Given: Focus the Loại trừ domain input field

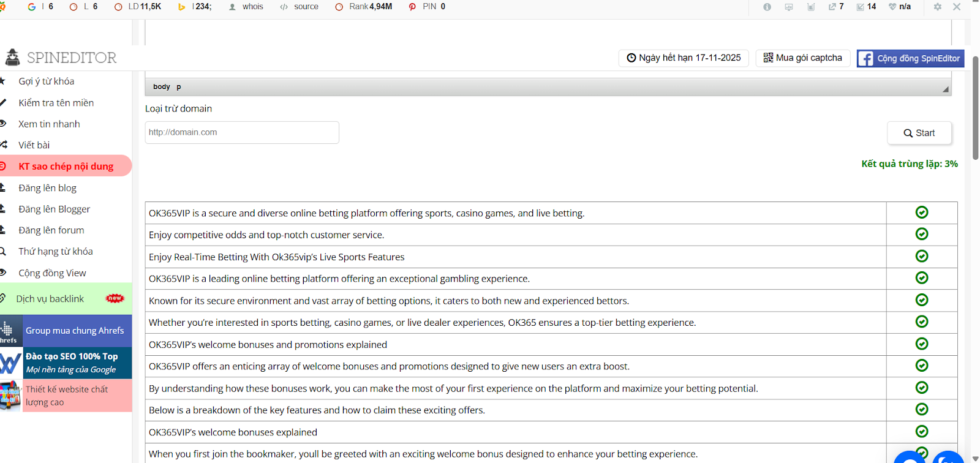Looking at the screenshot, I should tap(242, 132).
